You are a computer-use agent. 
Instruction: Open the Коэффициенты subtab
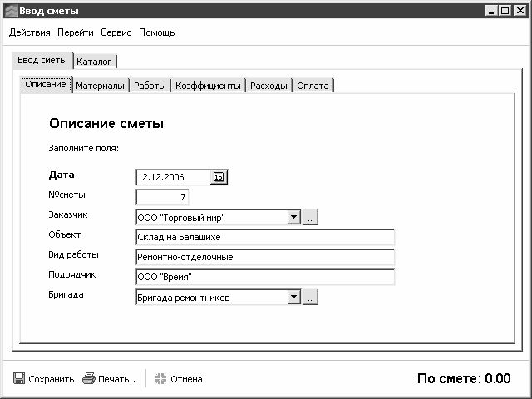(208, 86)
